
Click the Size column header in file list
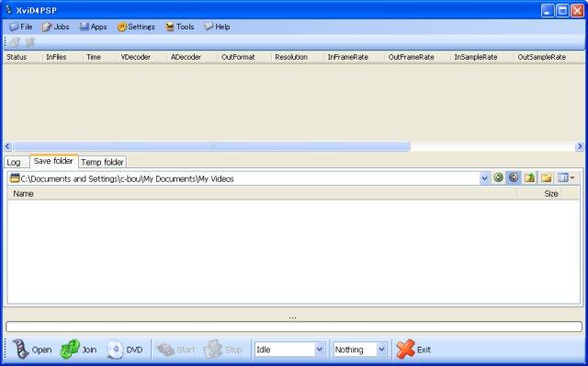click(539, 194)
